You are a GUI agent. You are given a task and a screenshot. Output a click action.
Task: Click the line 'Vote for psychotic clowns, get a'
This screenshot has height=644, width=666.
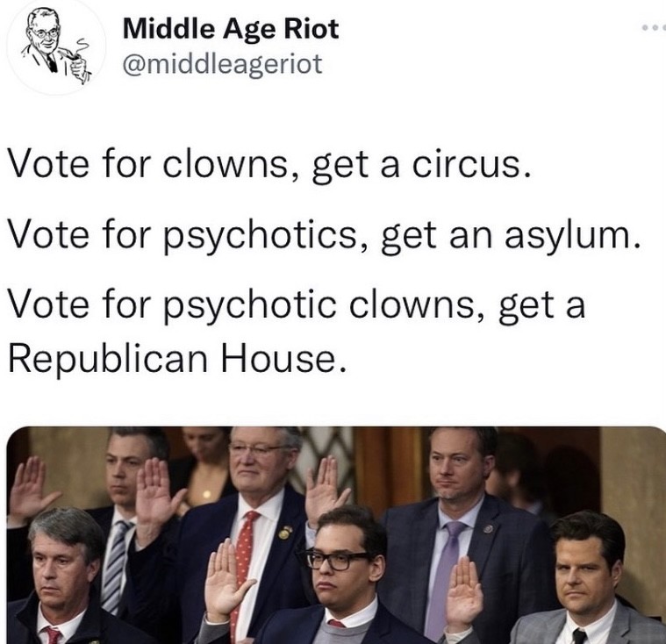tap(297, 307)
